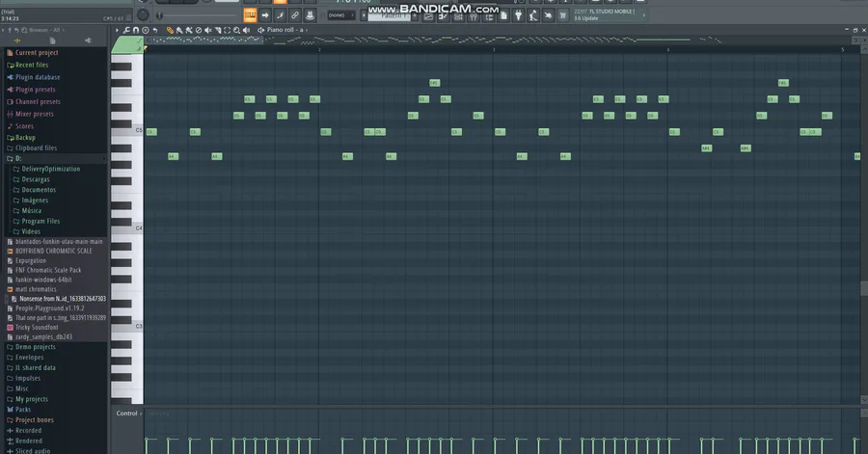Viewport: 868px width, 454px height.
Task: Click the third icon right of pattern plus
Action: (x=458, y=16)
